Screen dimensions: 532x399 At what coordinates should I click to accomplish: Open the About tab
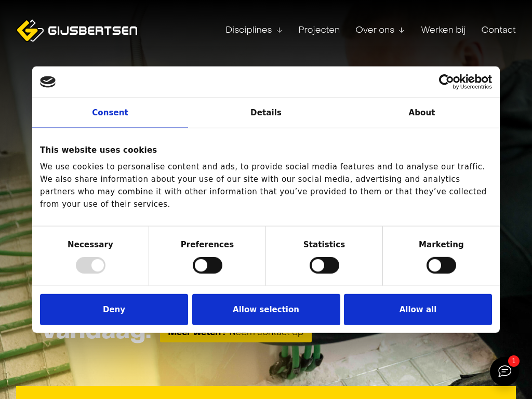(x=421, y=113)
